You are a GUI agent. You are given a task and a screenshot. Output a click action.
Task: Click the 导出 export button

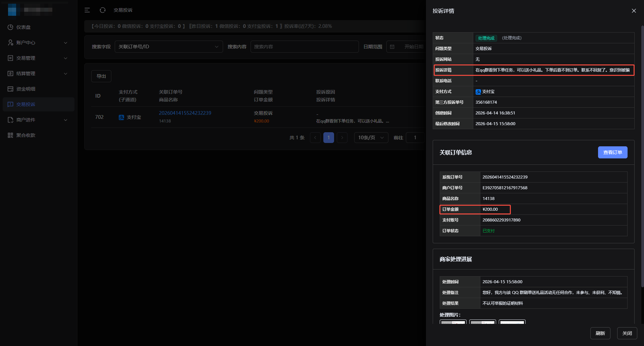101,76
